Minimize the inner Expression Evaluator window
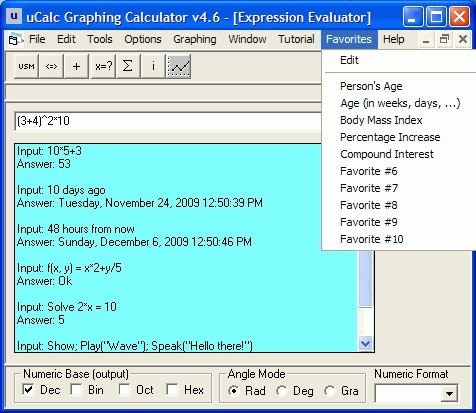 pyautogui.click(x=426, y=40)
